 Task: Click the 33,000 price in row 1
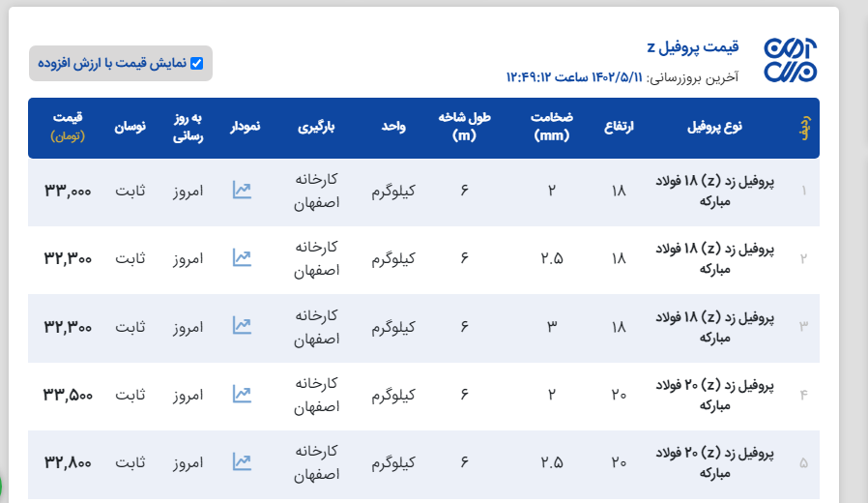(x=68, y=191)
